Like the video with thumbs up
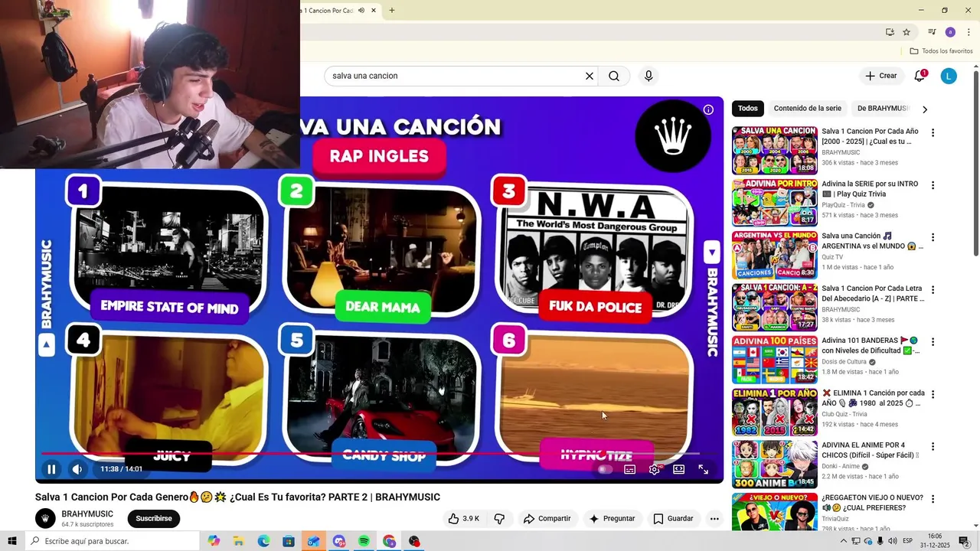Screen dimensions: 980x551 [x=464, y=518]
